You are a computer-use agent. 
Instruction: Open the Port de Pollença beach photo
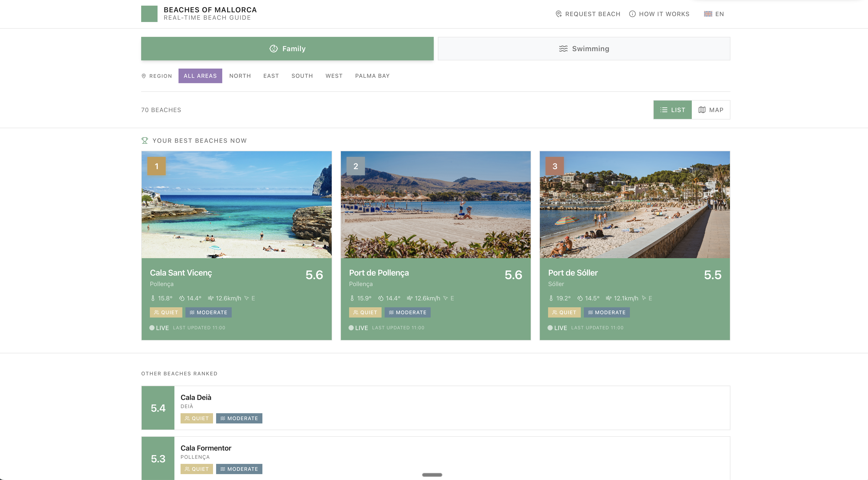pos(436,204)
